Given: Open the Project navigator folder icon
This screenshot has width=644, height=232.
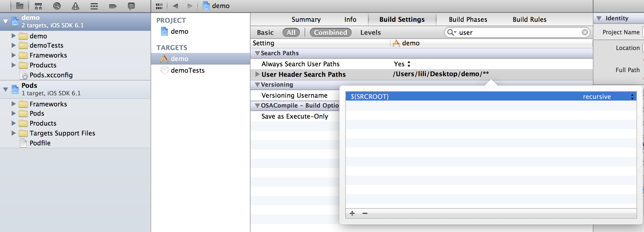Looking at the screenshot, I should click(x=20, y=6).
